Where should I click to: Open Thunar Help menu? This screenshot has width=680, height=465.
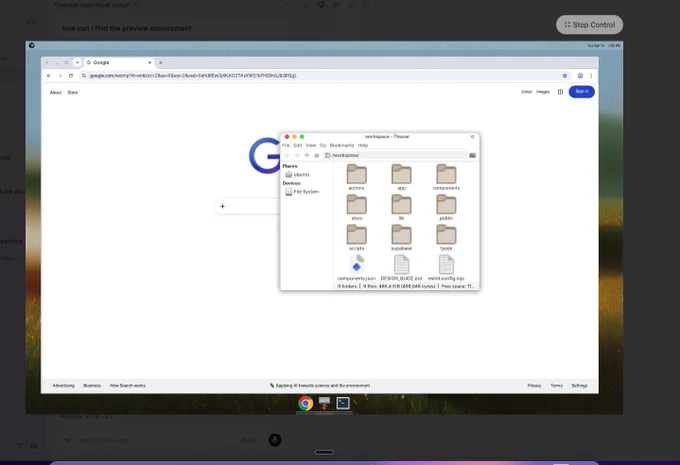point(363,145)
